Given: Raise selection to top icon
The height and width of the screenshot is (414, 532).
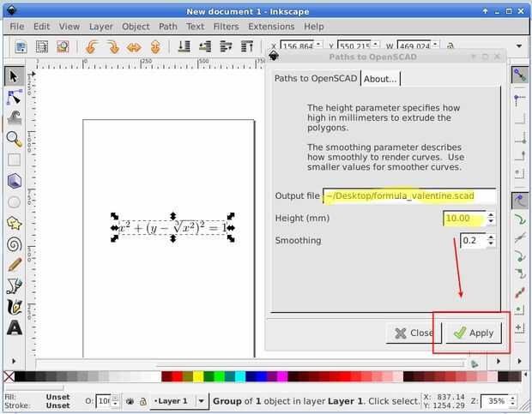Looking at the screenshot, I should click(x=247, y=46).
